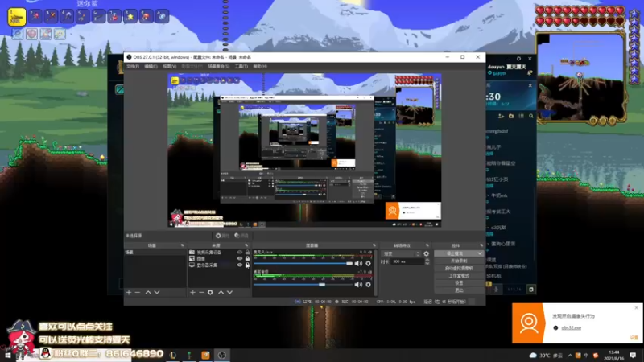Move scene down in scenes panel

point(157,292)
